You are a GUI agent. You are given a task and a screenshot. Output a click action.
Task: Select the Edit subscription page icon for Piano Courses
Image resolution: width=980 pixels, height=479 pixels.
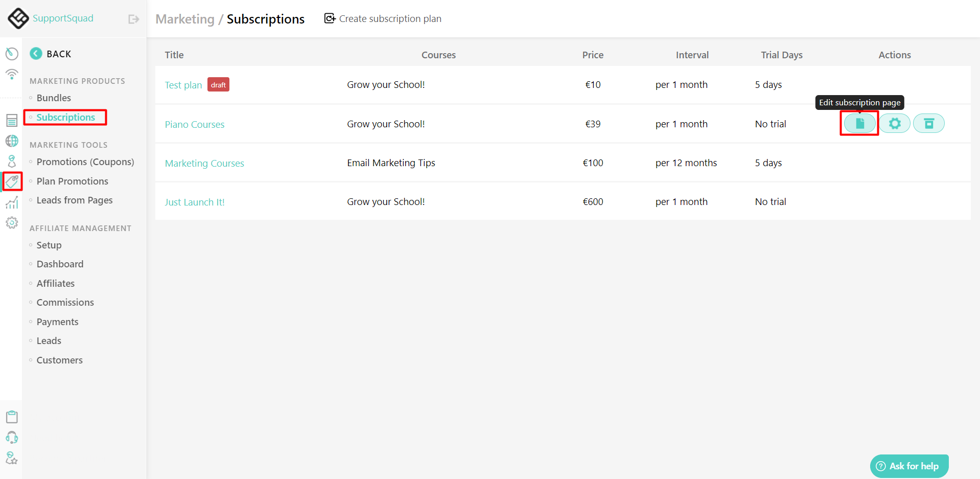[859, 123]
